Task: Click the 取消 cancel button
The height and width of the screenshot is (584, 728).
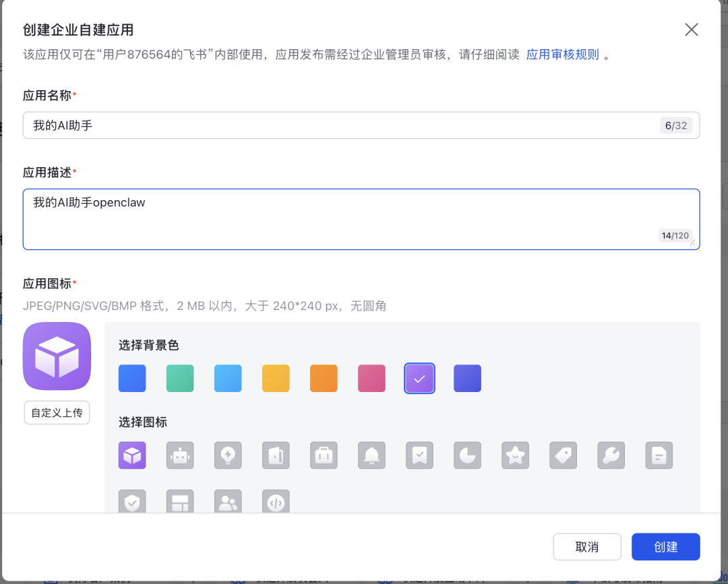Action: [x=587, y=546]
